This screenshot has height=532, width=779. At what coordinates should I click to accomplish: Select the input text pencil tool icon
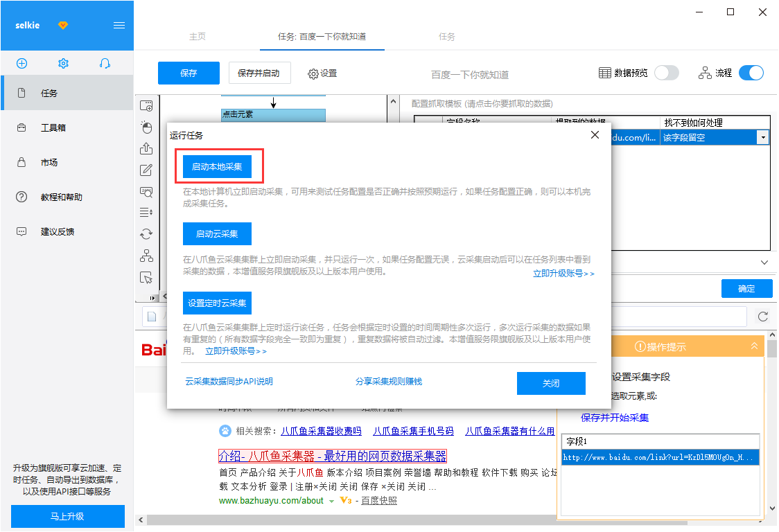146,170
